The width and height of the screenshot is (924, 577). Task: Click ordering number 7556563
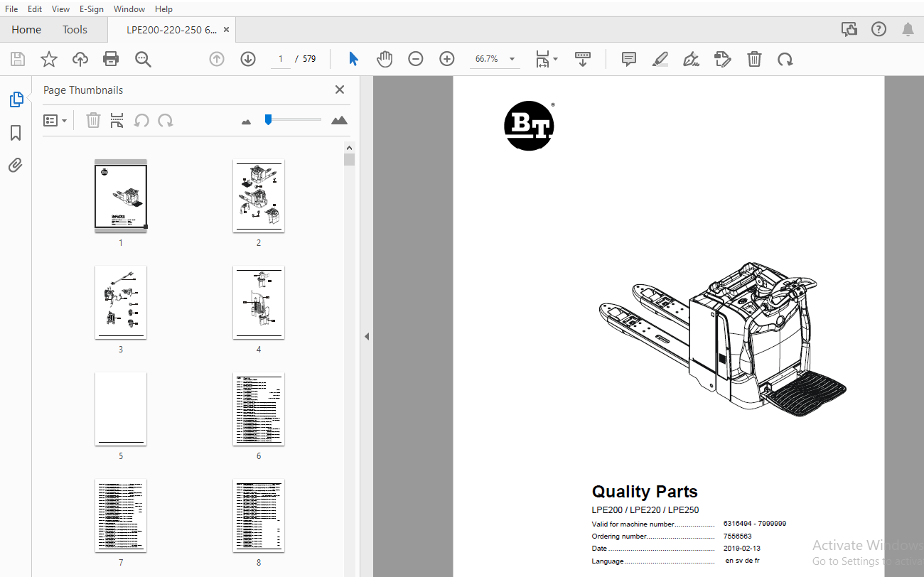[x=737, y=536]
